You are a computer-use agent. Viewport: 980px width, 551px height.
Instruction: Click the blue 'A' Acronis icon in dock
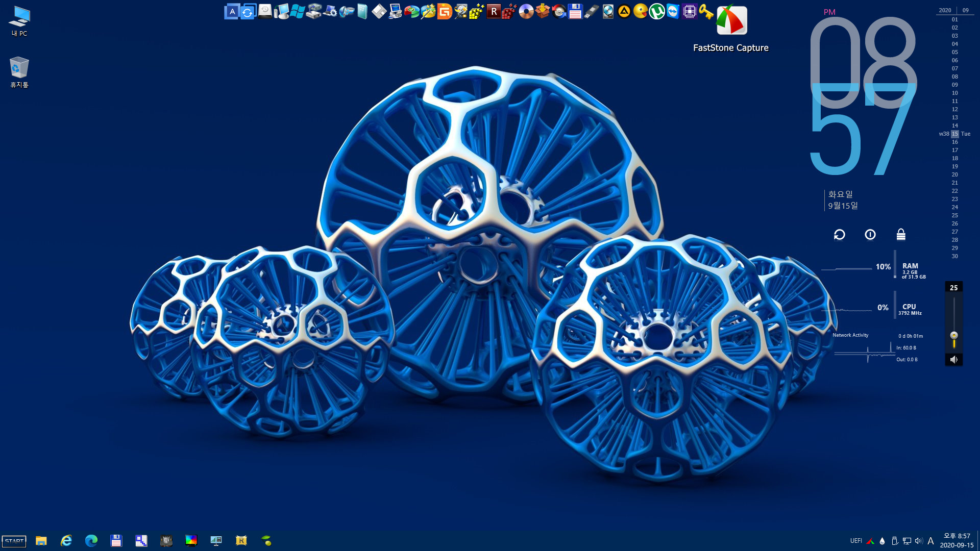click(x=232, y=11)
